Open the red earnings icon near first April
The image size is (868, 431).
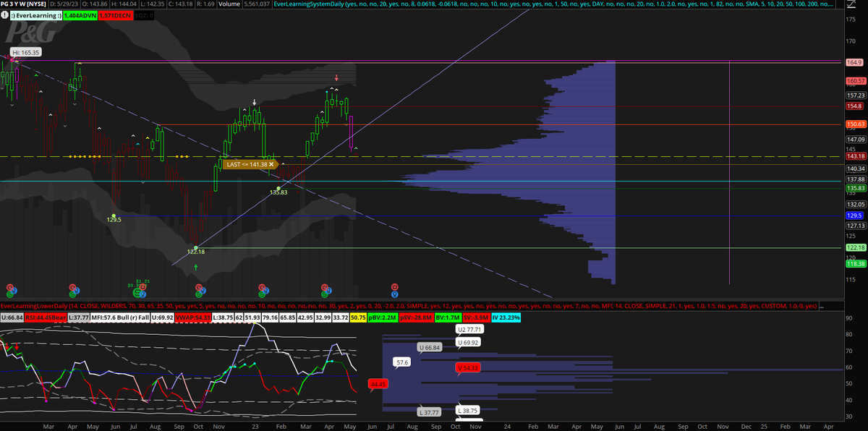[72, 287]
